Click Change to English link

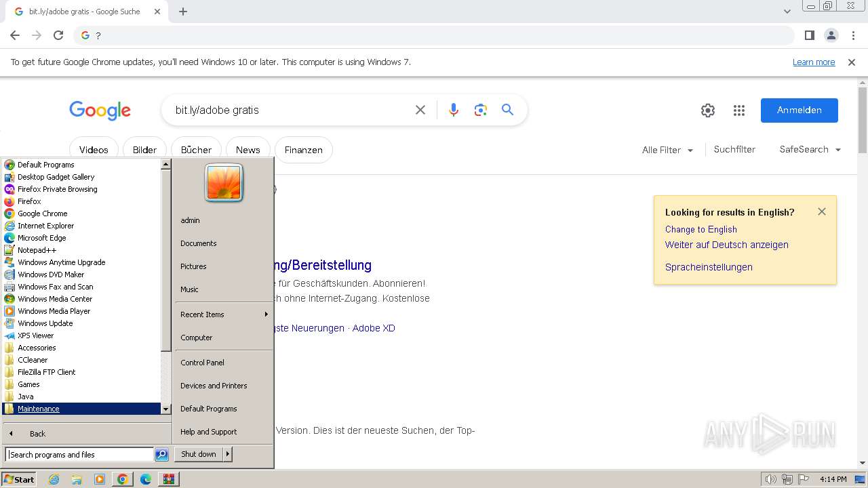[701, 230]
